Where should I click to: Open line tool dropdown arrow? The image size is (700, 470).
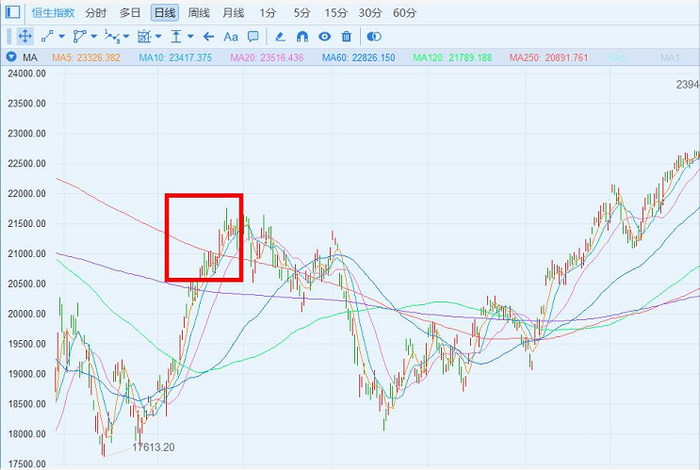coord(62,37)
